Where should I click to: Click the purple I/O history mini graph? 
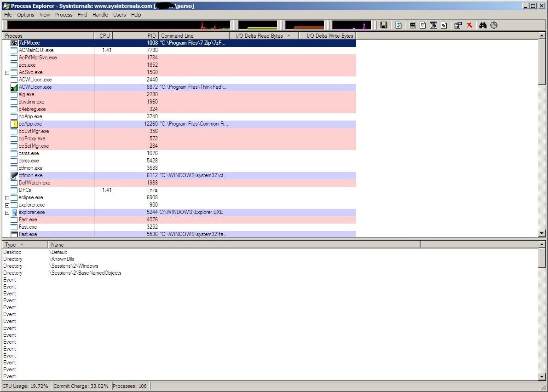click(x=351, y=25)
